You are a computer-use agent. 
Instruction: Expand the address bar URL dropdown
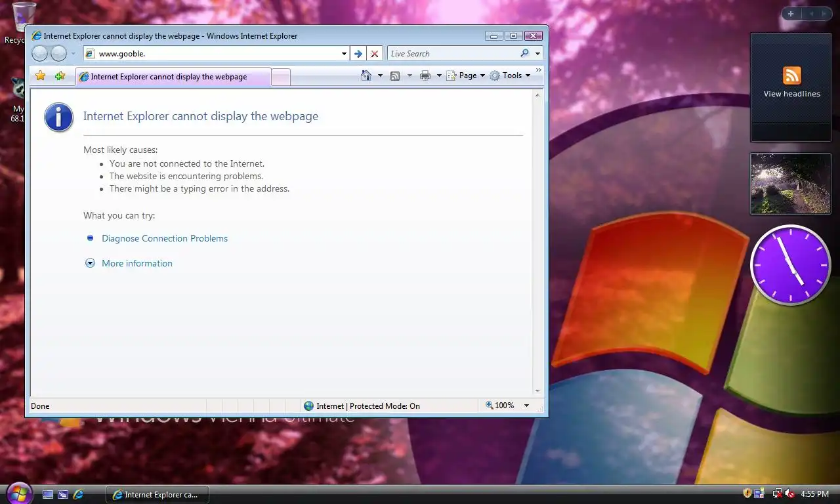pyautogui.click(x=345, y=54)
